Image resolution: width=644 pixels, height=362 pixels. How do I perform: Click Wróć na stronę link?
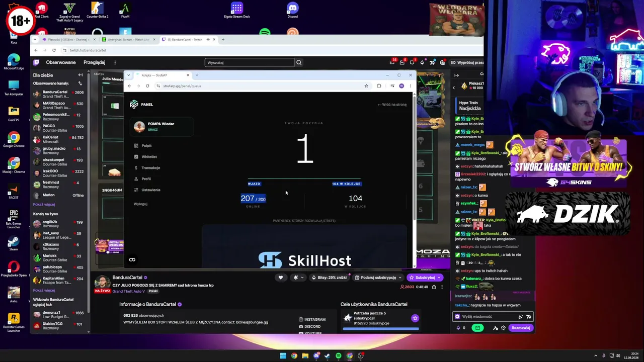pos(392,105)
